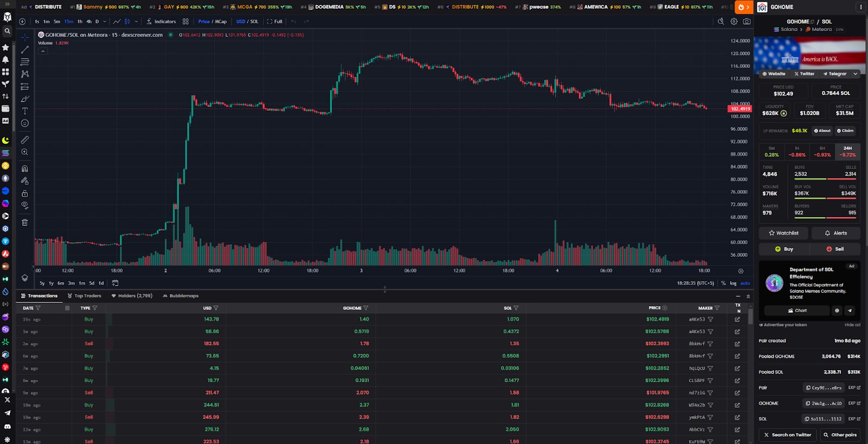Select the ruler measure tool
Image resolution: width=868 pixels, height=444 pixels.
pyautogui.click(x=24, y=139)
